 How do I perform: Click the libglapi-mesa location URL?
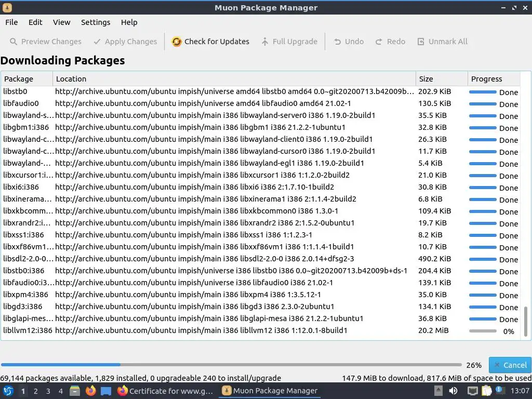coord(209,318)
